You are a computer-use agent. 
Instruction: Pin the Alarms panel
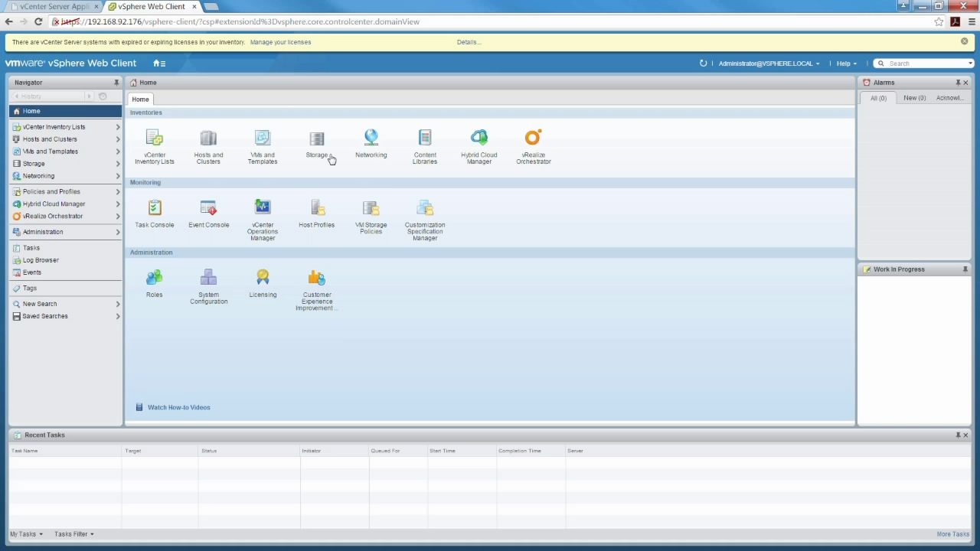coord(958,83)
